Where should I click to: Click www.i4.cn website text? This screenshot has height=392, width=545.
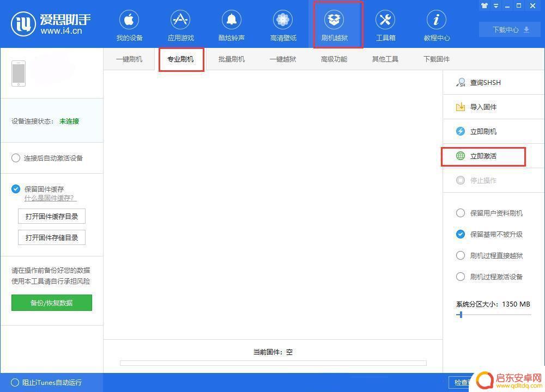coord(61,31)
